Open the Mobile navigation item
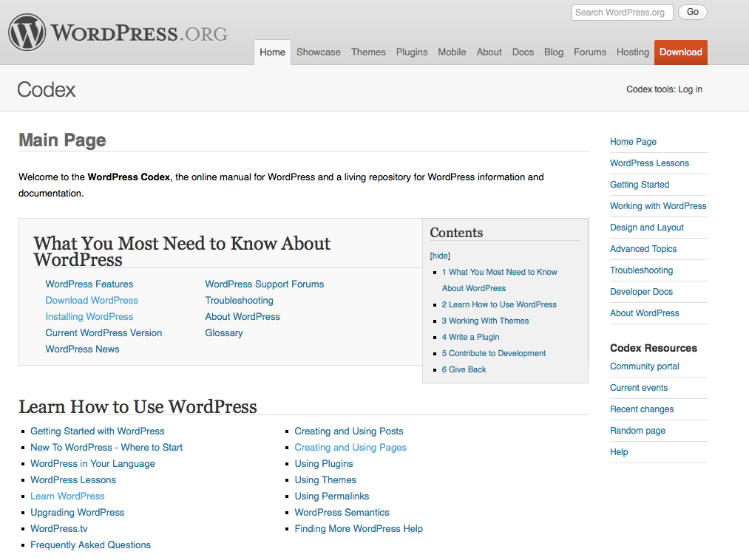Screen dimensions: 749x560 click(x=452, y=52)
